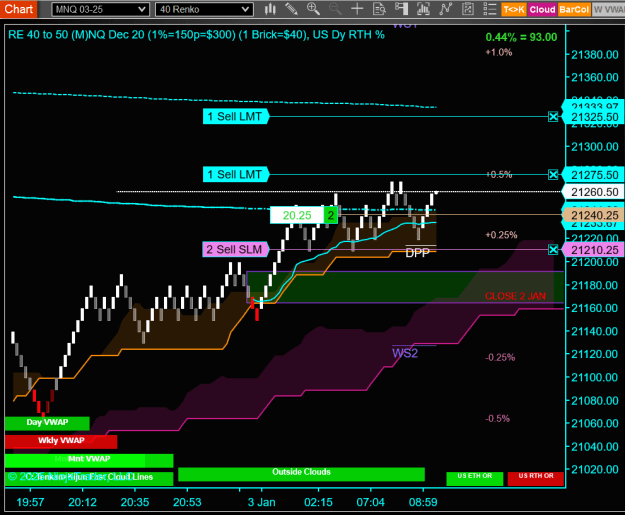Click the Outside Clouds green bar
625x515 pixels.
(301, 474)
